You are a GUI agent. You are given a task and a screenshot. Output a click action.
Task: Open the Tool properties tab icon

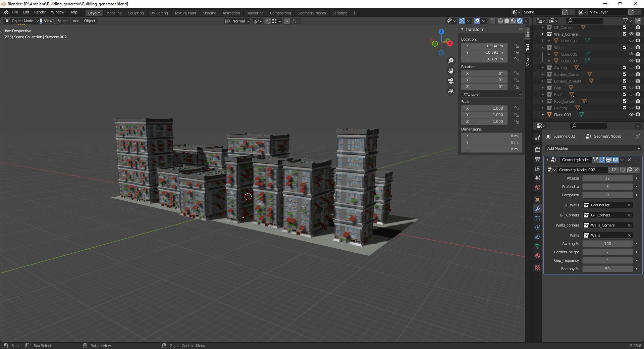538,138
